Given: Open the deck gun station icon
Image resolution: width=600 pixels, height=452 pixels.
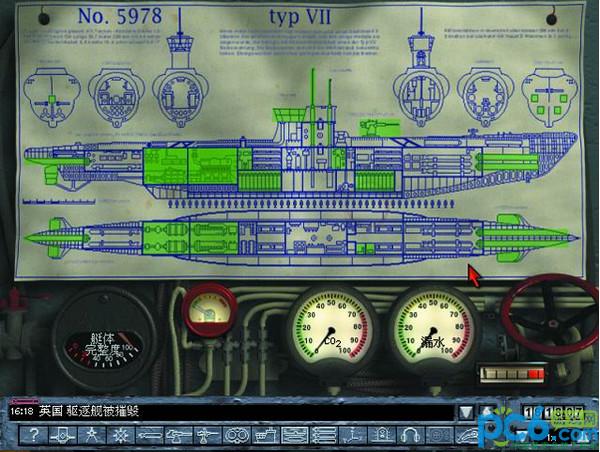Looking at the screenshot, I should tap(179, 436).
